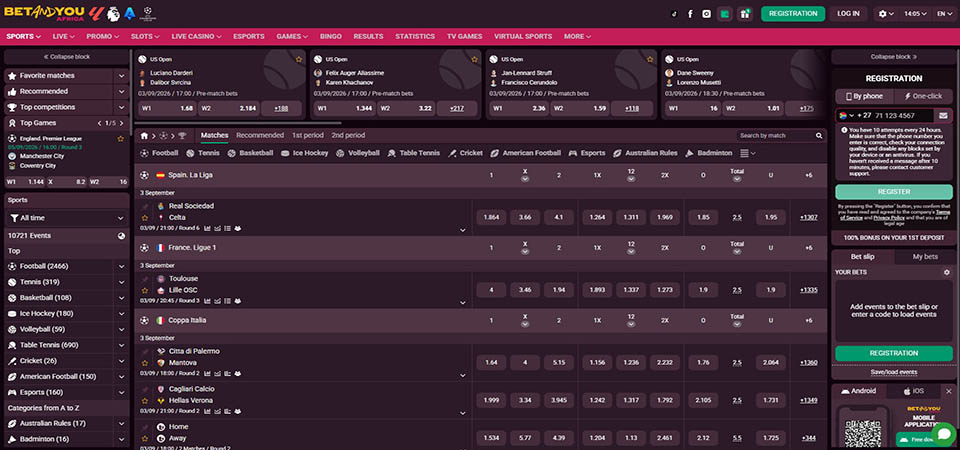Click the home icon in the breadcrumb

coord(144,135)
